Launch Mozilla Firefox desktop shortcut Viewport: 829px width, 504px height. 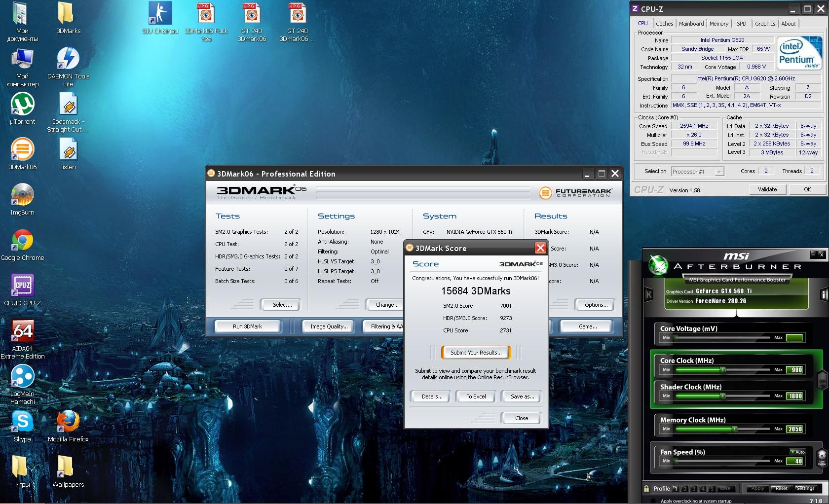click(68, 426)
